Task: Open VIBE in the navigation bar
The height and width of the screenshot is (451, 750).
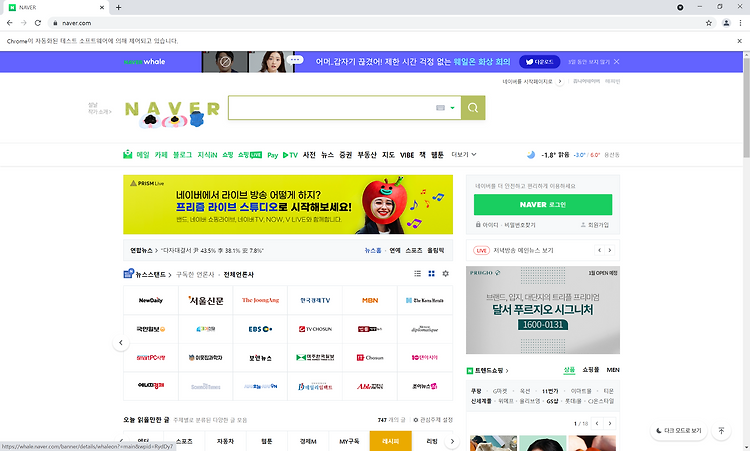Action: (407, 155)
